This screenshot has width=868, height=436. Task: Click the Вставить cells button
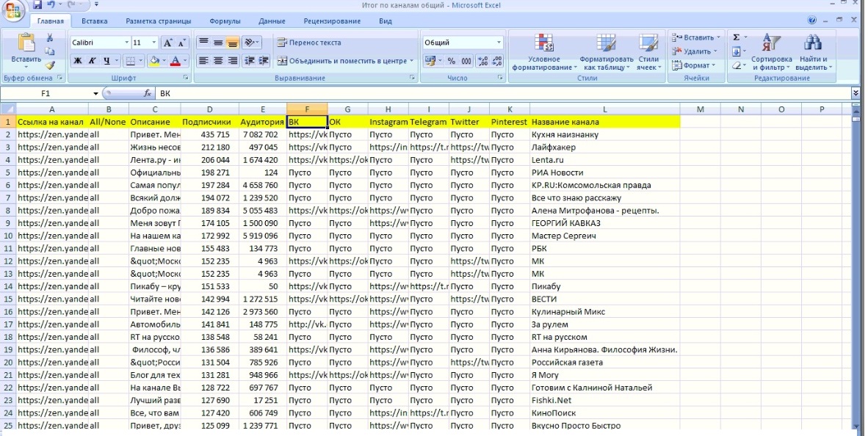click(x=696, y=37)
